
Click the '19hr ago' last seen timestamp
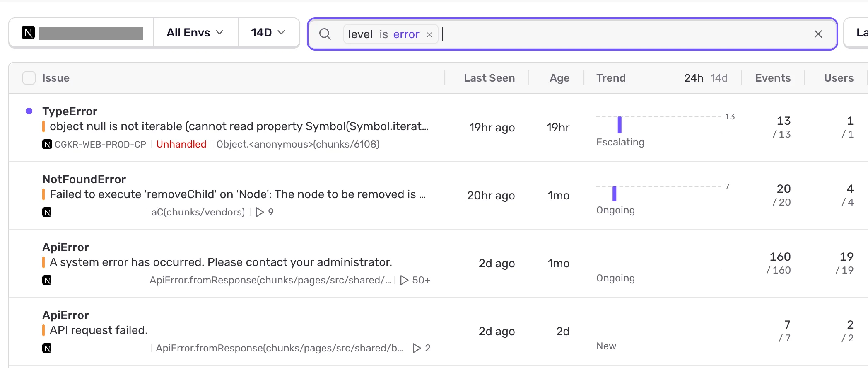click(x=492, y=128)
